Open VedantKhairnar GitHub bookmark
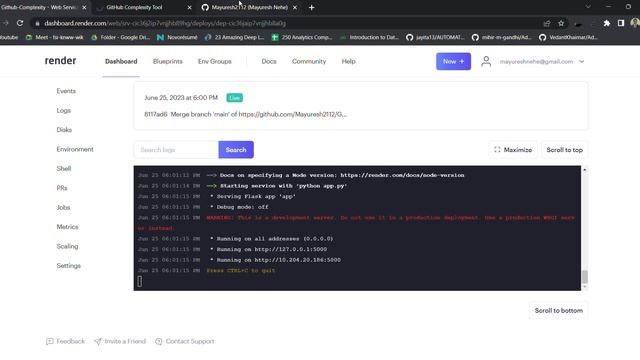This screenshot has width=640, height=360. (x=569, y=37)
